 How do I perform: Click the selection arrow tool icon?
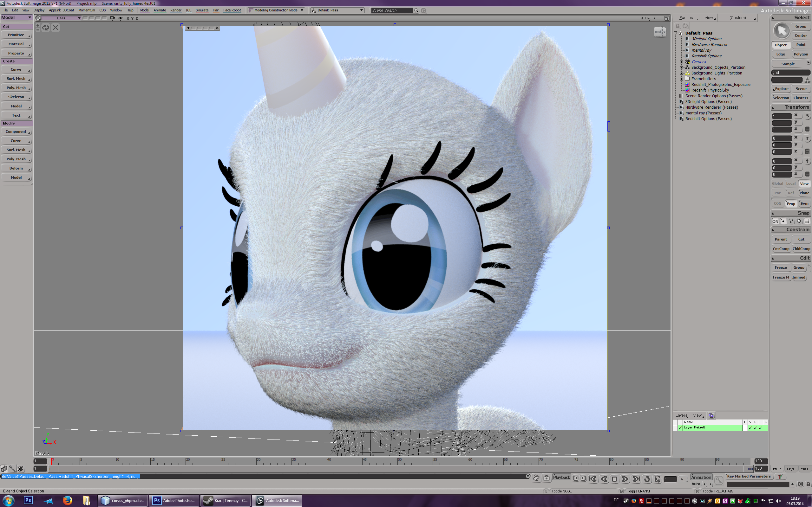coord(782,31)
